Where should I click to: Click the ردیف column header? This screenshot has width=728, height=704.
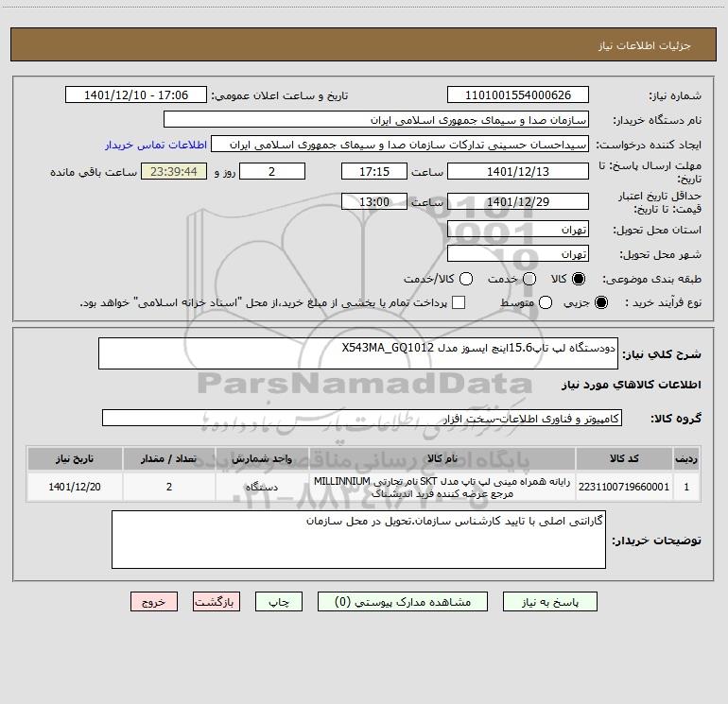point(686,459)
